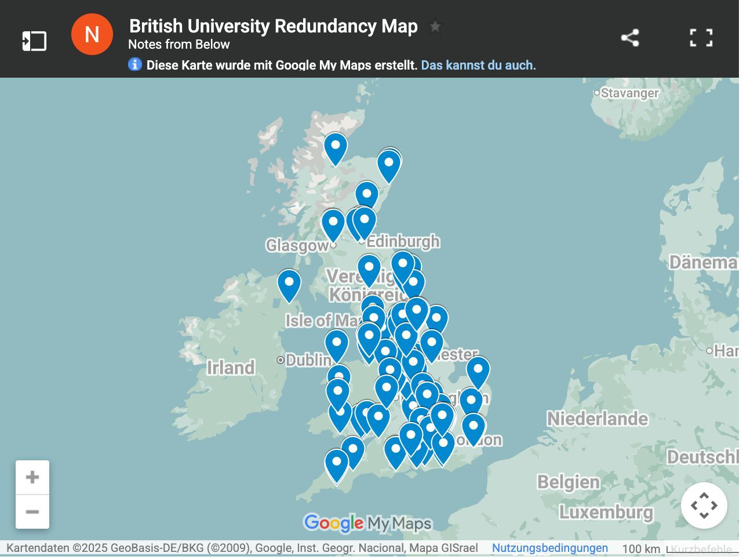743x560 pixels.
Task: Select the map pin in Northern Ireland
Action: (x=289, y=284)
